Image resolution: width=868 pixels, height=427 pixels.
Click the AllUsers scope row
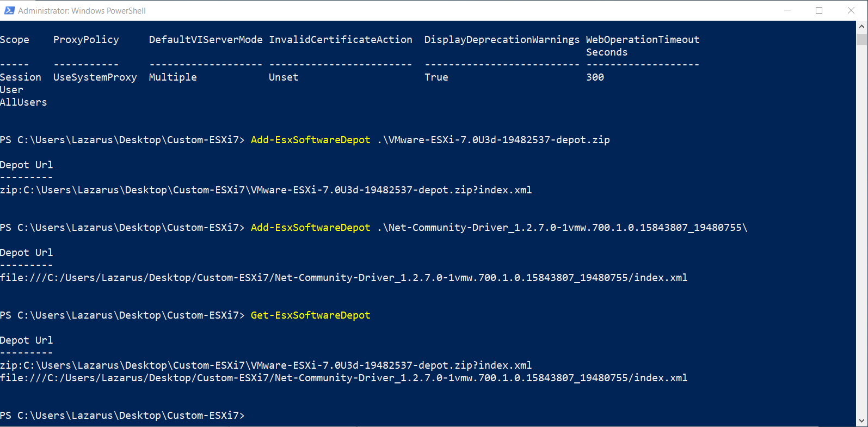click(23, 102)
